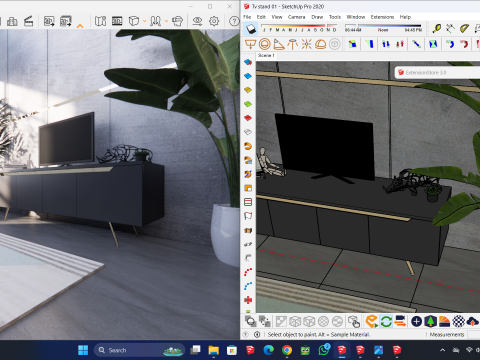Click the hand-on-cube Interact tool icon

[353, 322]
